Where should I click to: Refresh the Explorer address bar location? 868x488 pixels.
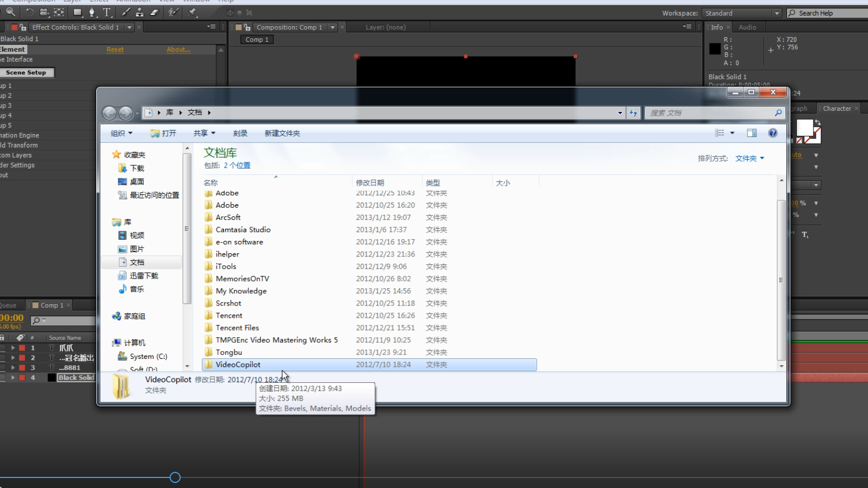point(633,112)
